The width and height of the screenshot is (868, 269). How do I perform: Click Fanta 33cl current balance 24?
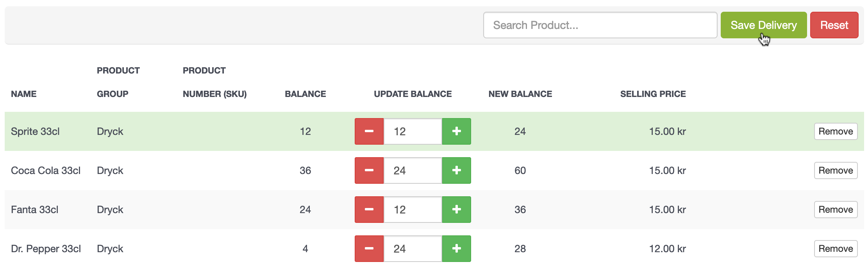(x=305, y=210)
